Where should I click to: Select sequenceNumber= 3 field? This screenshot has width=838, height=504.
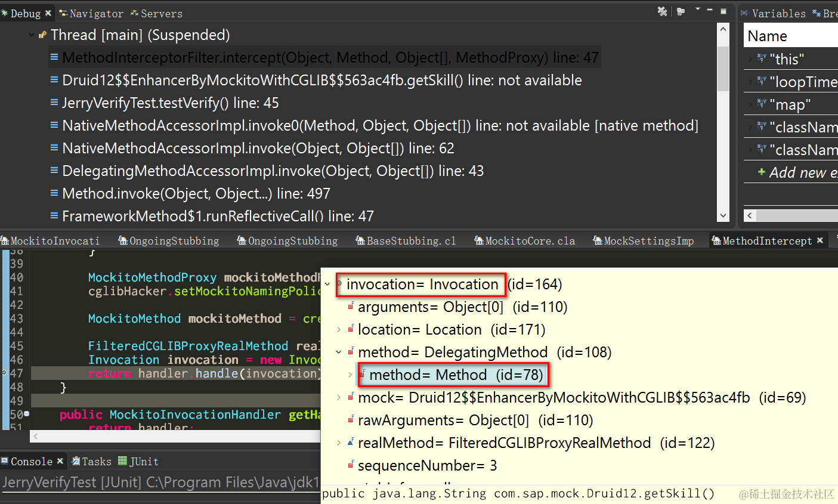[x=427, y=466]
